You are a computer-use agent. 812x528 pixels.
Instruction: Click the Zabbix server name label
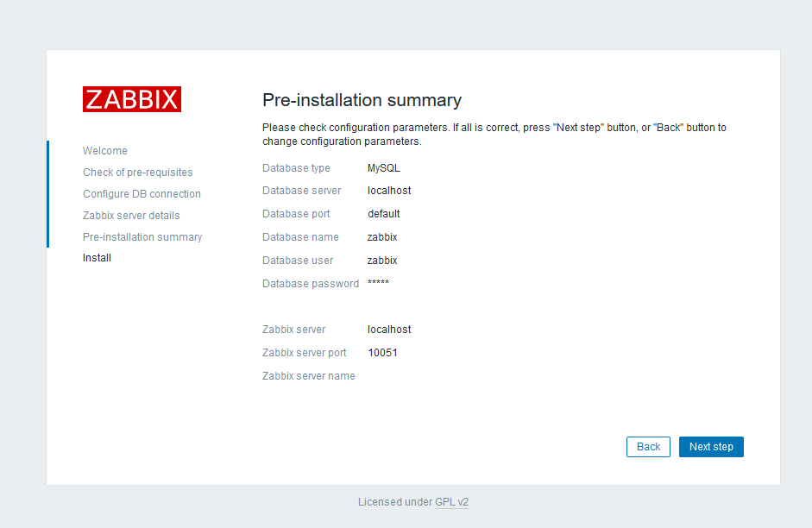[x=308, y=376]
